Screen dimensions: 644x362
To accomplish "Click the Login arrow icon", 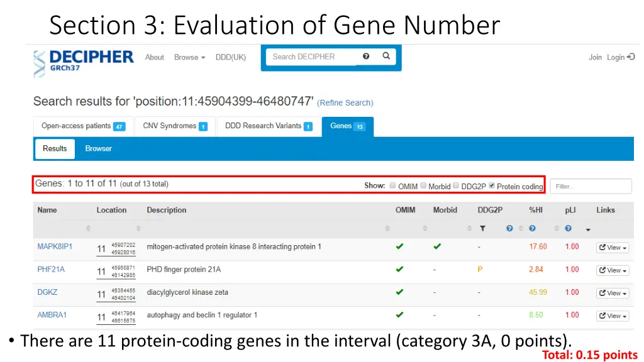I will tap(631, 57).
